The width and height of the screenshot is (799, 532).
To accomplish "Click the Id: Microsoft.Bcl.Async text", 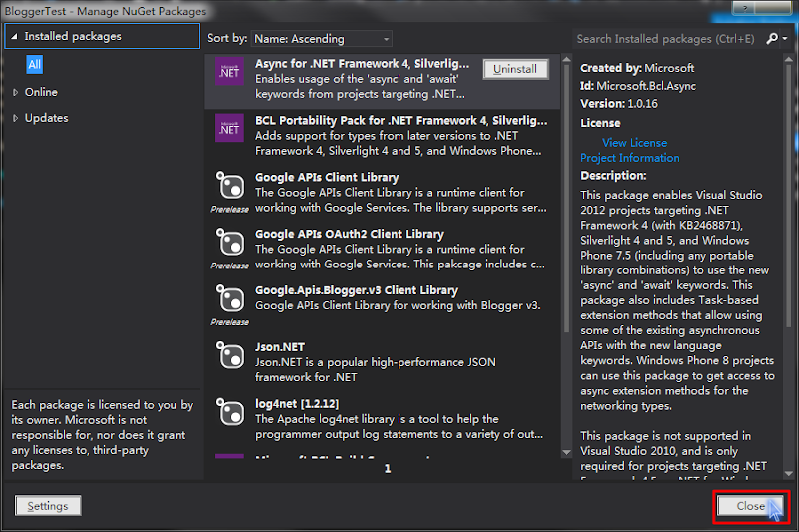I will (638, 86).
